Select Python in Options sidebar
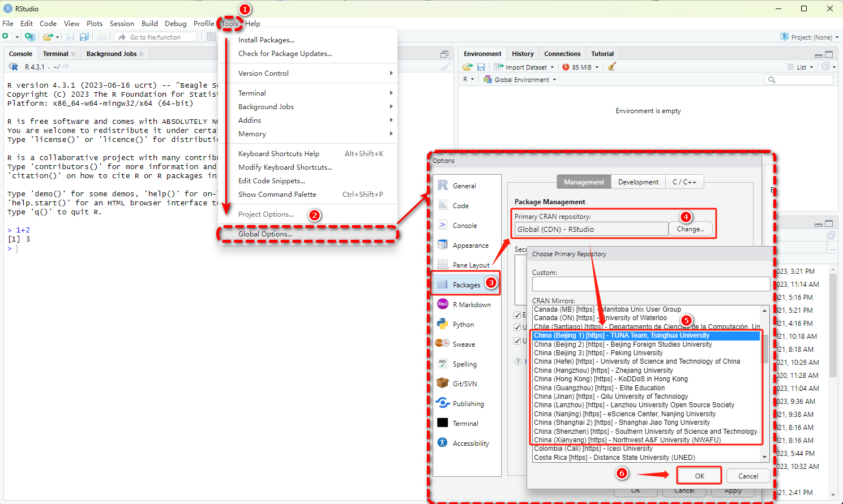Image resolution: width=843 pixels, height=504 pixels. coord(467,324)
